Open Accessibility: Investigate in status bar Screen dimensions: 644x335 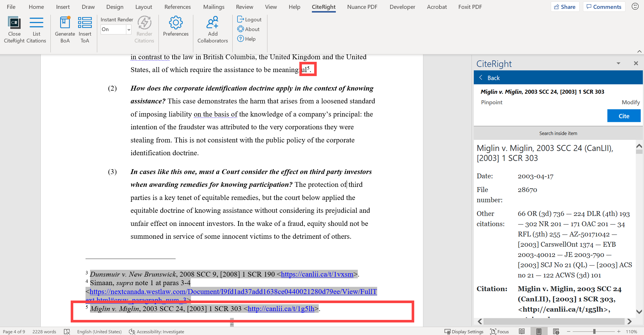pos(157,332)
